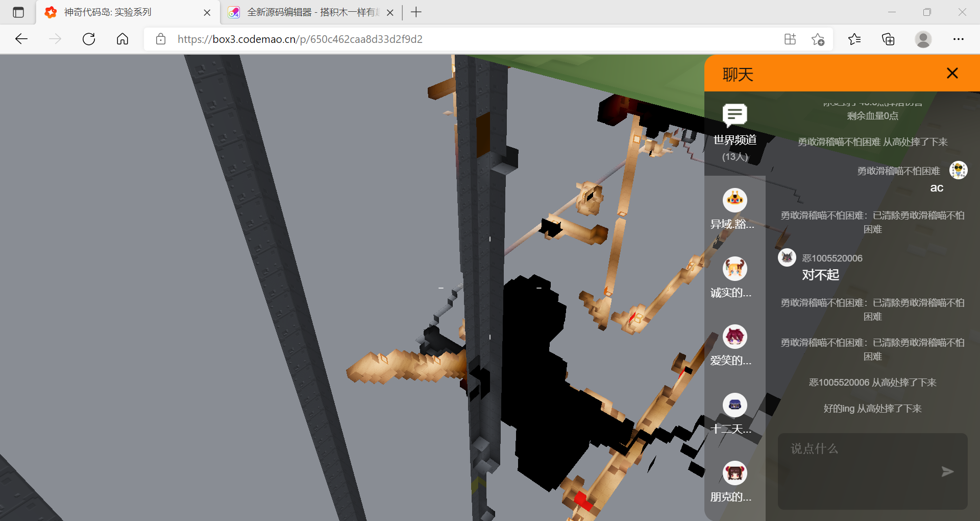The height and width of the screenshot is (521, 980).
Task: Click the 说点什么 message input box
Action: [x=872, y=471]
